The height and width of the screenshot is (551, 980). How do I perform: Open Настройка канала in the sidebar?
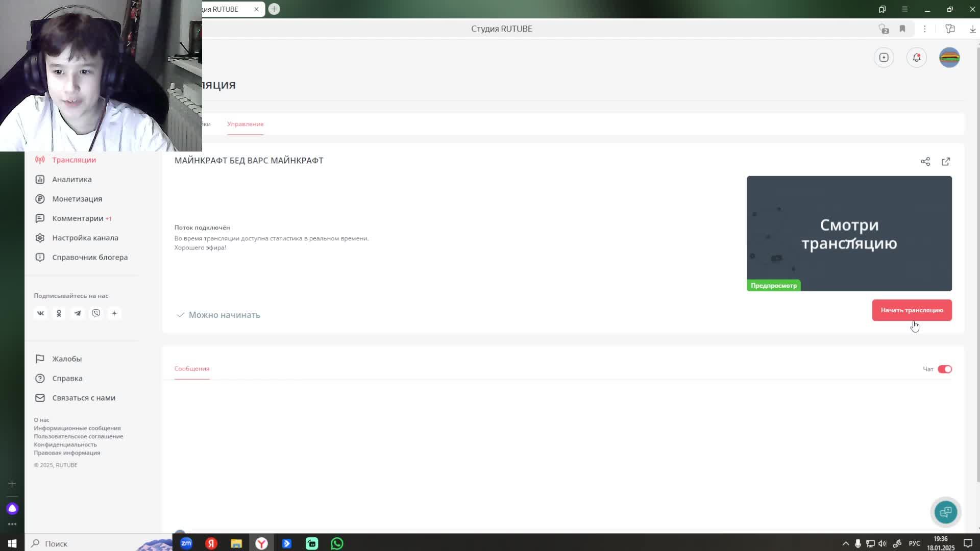[85, 238]
